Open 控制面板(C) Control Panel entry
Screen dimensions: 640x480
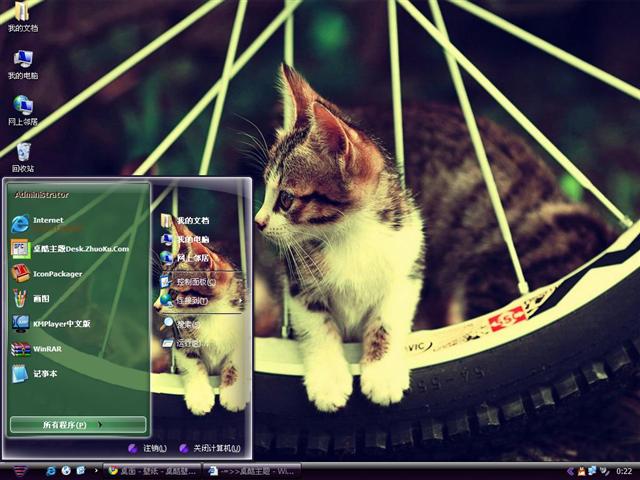[x=189, y=281]
